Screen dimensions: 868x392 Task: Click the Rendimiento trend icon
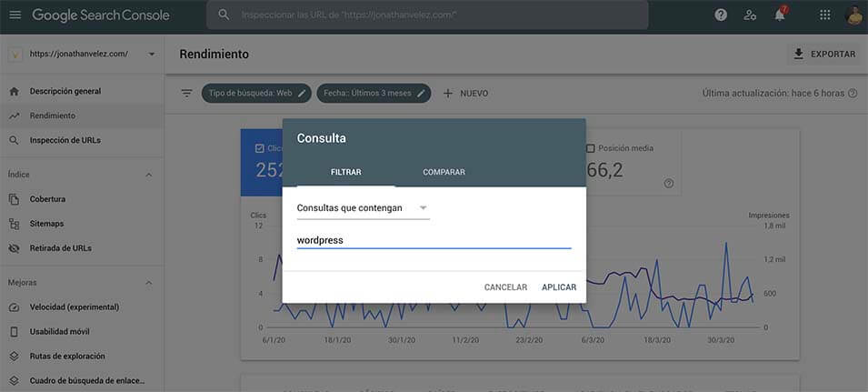click(x=15, y=116)
